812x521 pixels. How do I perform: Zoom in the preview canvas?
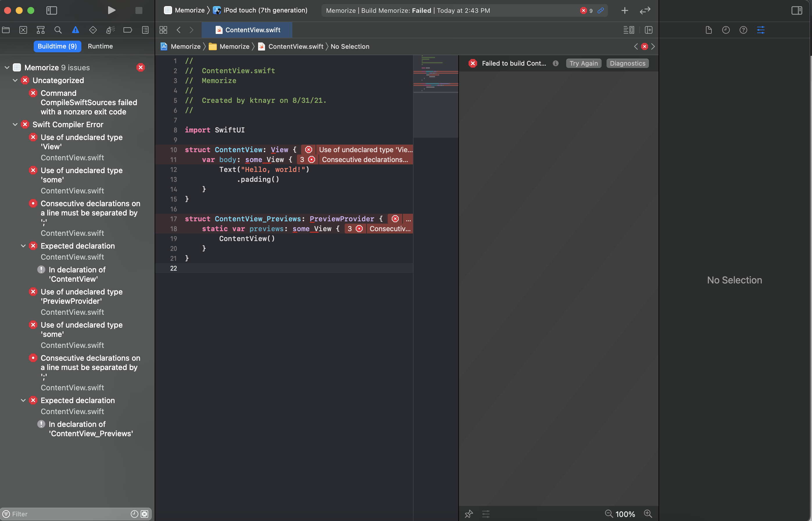(648, 513)
